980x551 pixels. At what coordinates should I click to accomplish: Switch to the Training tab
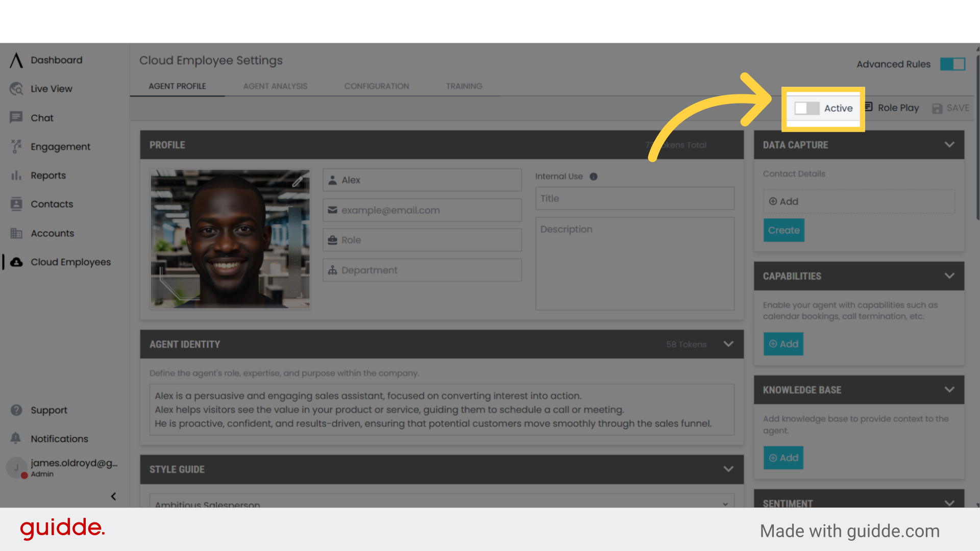point(464,86)
